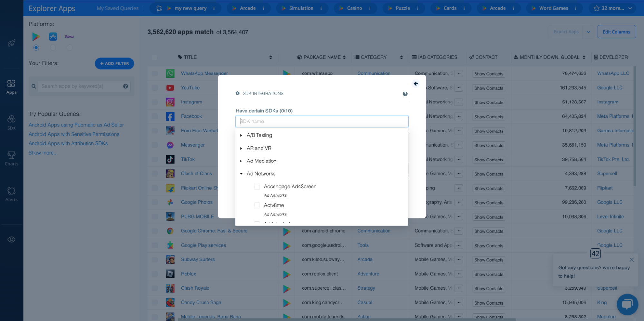644x321 pixels.
Task: Open the Charts section in the sidebar
Action: pyautogui.click(x=11, y=159)
